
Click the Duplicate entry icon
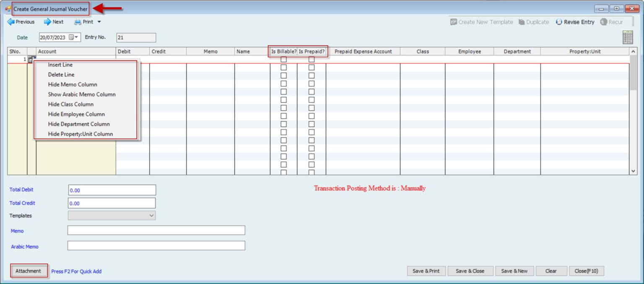[522, 22]
